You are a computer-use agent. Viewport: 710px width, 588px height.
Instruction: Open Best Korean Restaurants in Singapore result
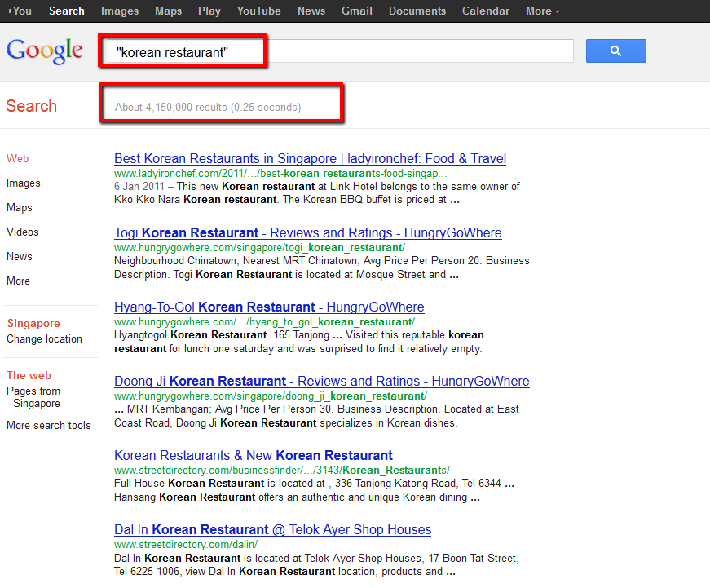click(x=311, y=158)
